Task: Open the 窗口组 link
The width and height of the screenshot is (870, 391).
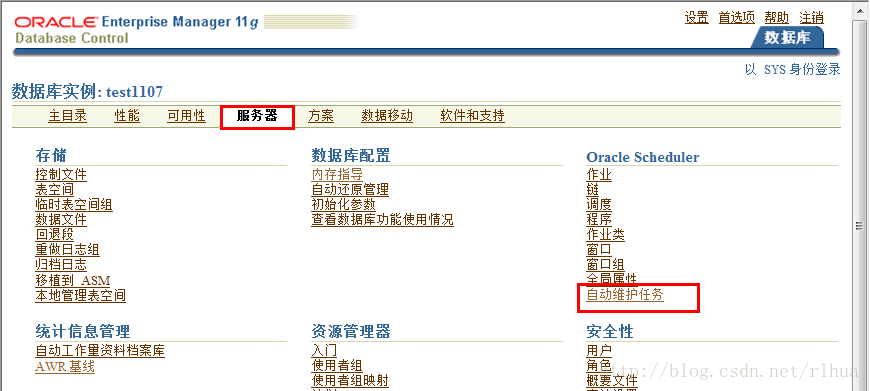Action: [x=605, y=265]
